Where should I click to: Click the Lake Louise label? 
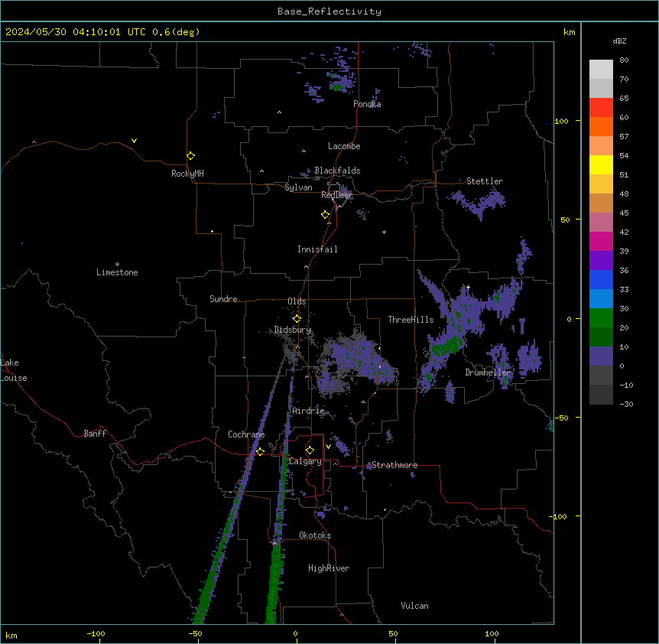14,370
